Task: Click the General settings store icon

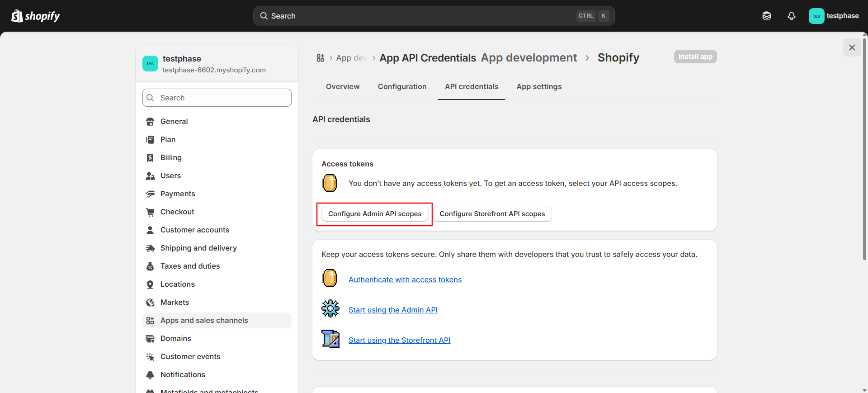Action: click(x=150, y=122)
